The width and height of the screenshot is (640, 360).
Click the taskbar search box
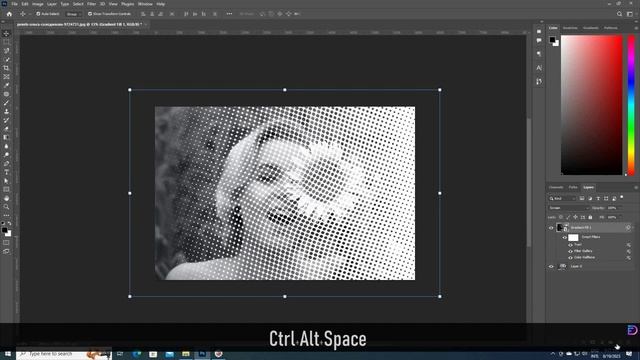(x=64, y=354)
